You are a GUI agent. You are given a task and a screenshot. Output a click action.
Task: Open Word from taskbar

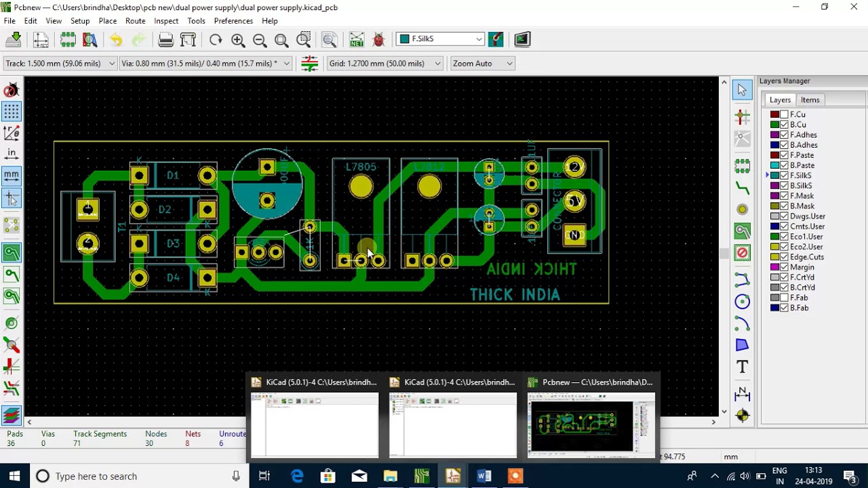click(x=484, y=476)
